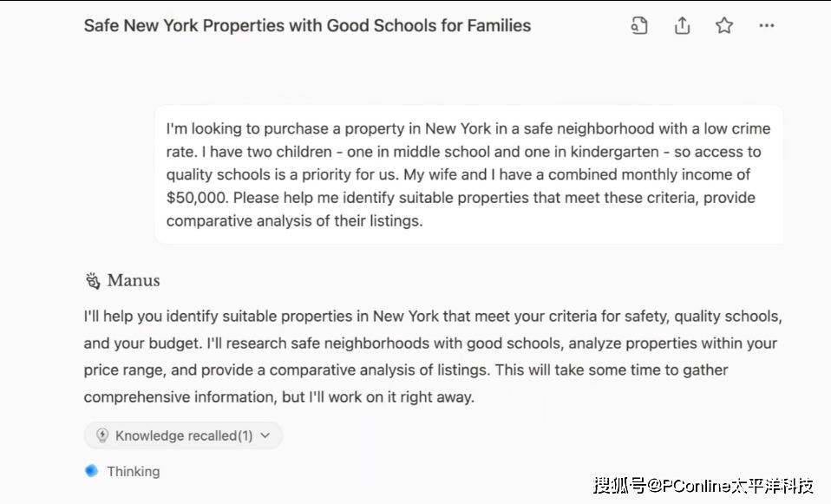Favorite this conversation with the star icon
Viewport: 831px width, 504px height.
pos(724,26)
